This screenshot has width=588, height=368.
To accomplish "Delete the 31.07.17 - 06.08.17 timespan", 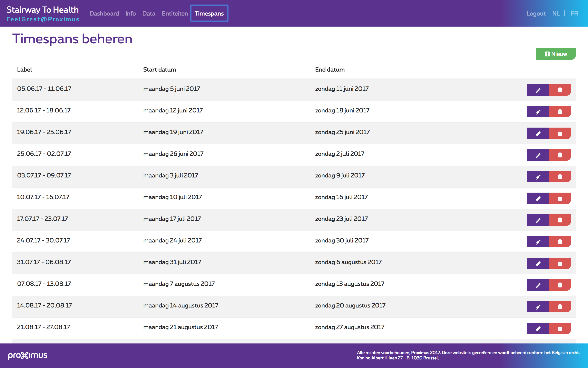I will click(x=560, y=263).
